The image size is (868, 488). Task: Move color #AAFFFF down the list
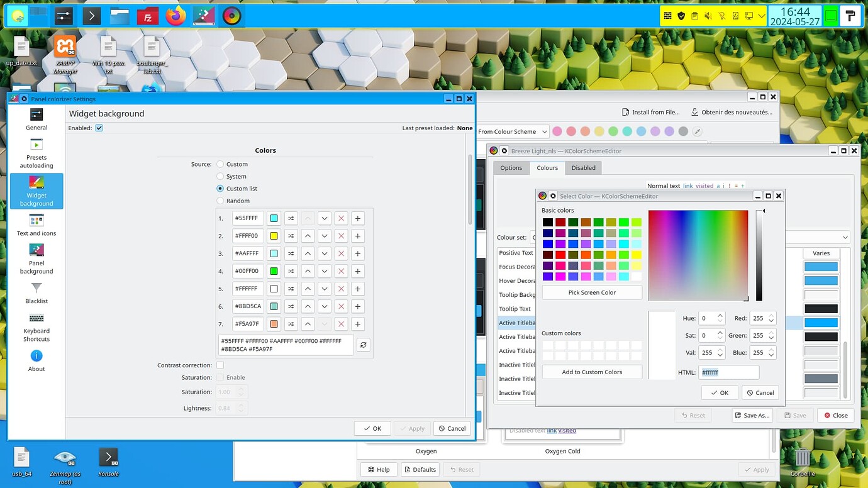point(324,253)
